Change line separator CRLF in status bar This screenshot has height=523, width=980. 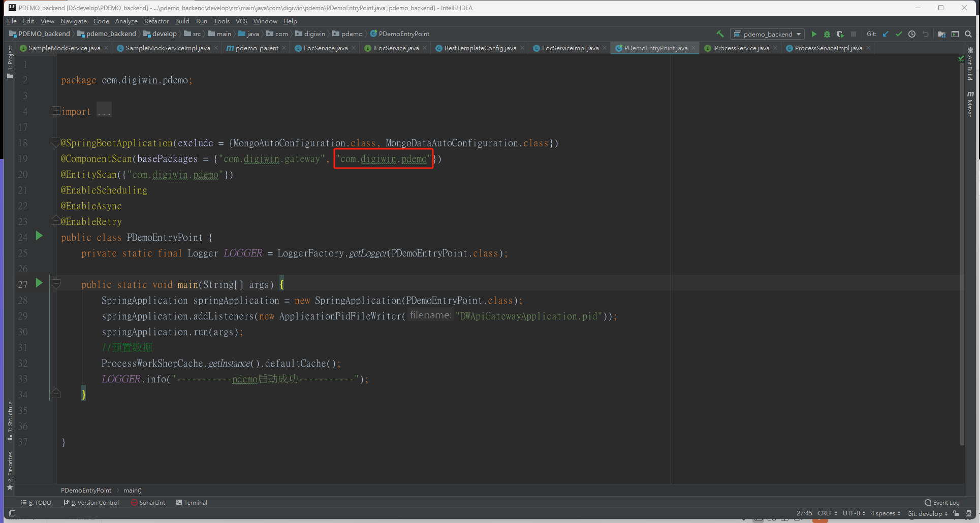827,513
